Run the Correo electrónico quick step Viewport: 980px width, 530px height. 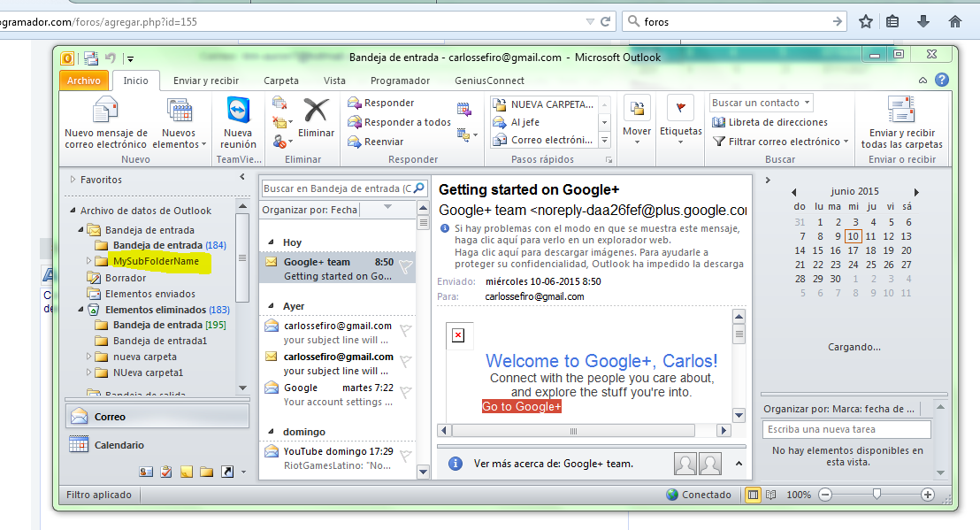(543, 140)
